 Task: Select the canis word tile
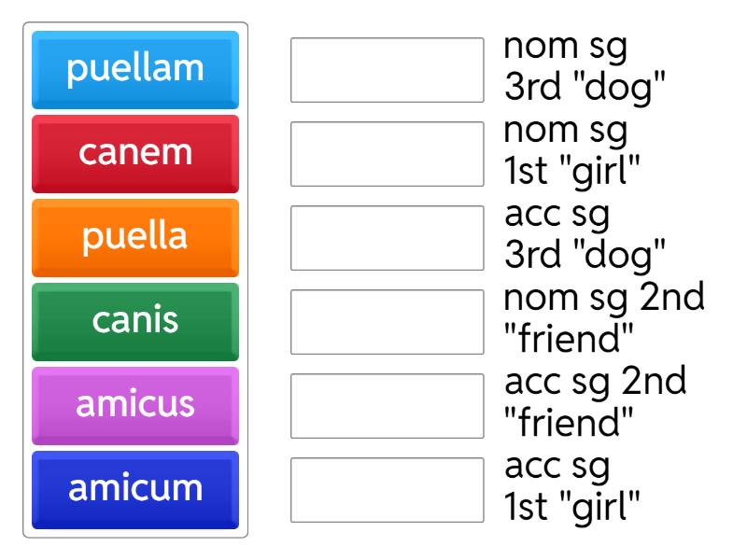135,322
